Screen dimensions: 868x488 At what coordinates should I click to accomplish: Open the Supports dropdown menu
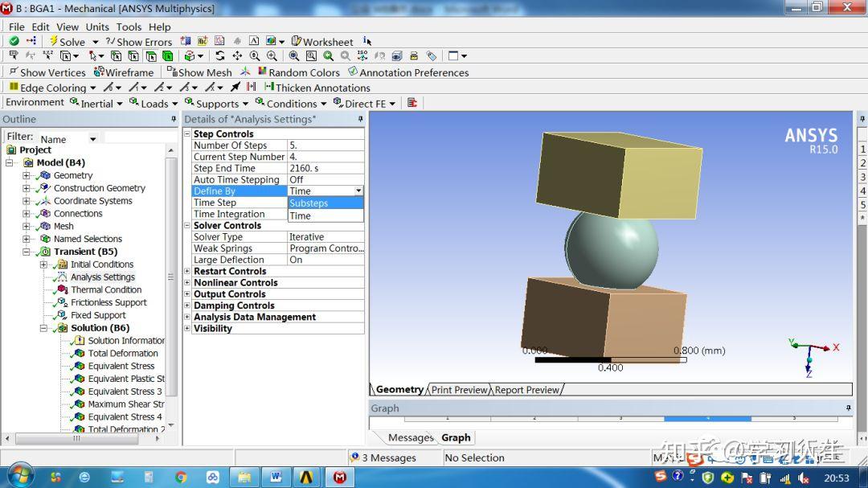215,103
